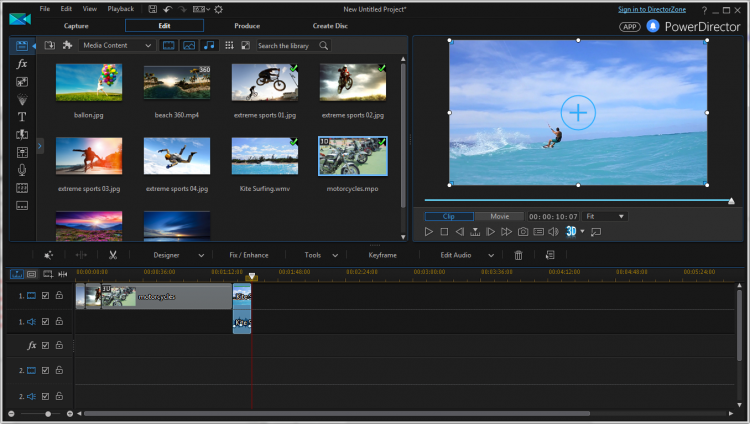
Task: Click the import media icon
Action: click(x=50, y=45)
